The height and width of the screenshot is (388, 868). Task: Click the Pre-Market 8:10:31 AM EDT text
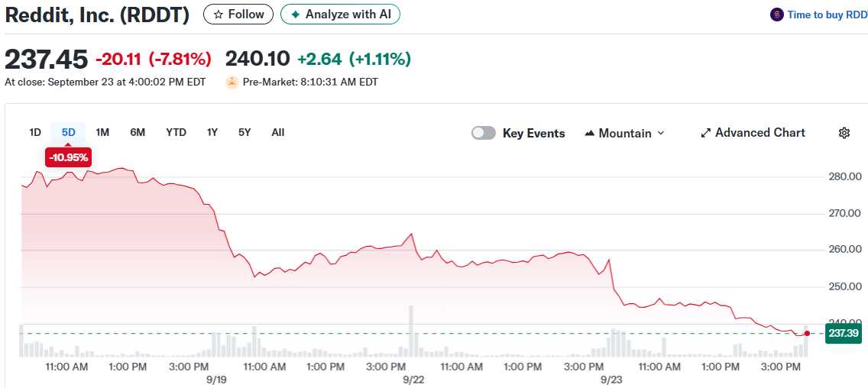[x=310, y=82]
